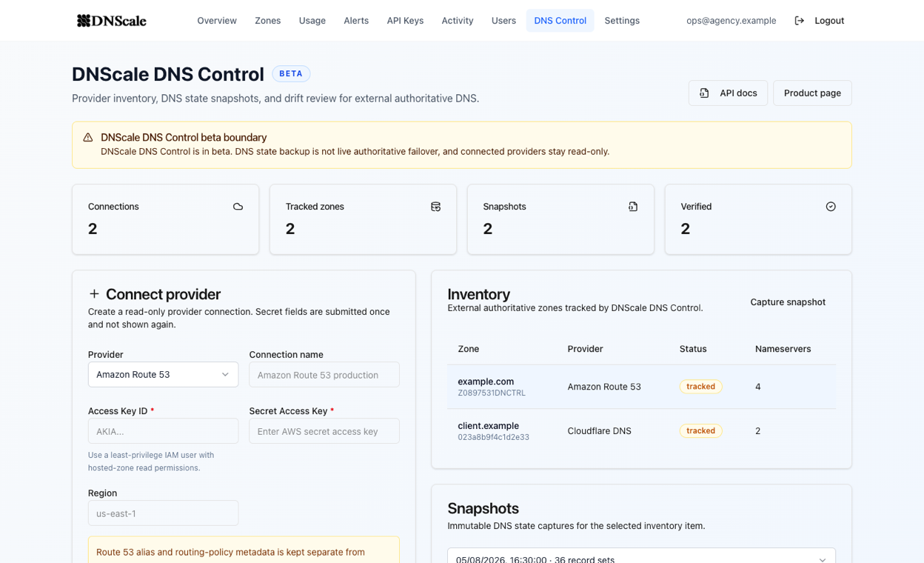924x563 pixels.
Task: Click the Capture snapshot button
Action: point(788,302)
